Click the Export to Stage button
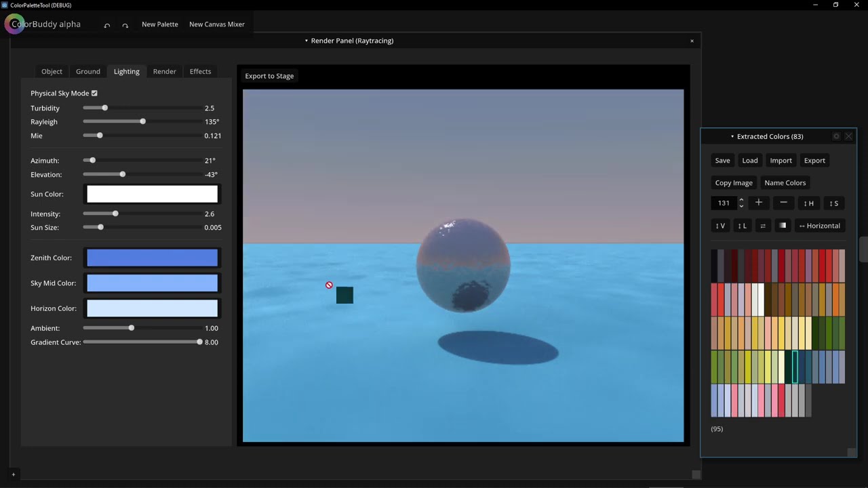The image size is (868, 488). [269, 76]
